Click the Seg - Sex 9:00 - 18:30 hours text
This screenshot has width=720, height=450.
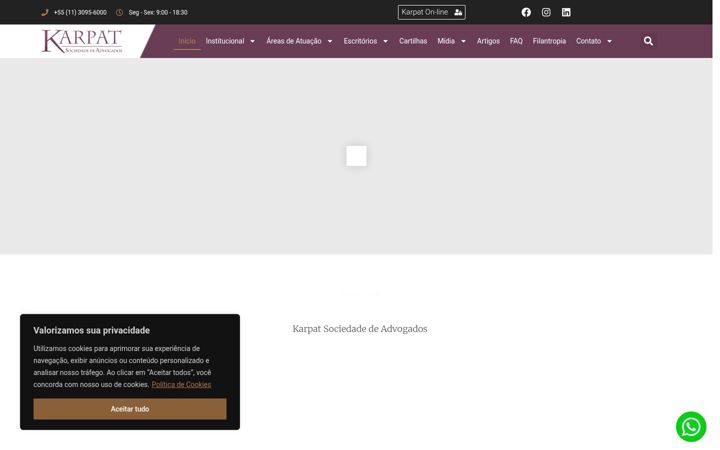click(158, 12)
